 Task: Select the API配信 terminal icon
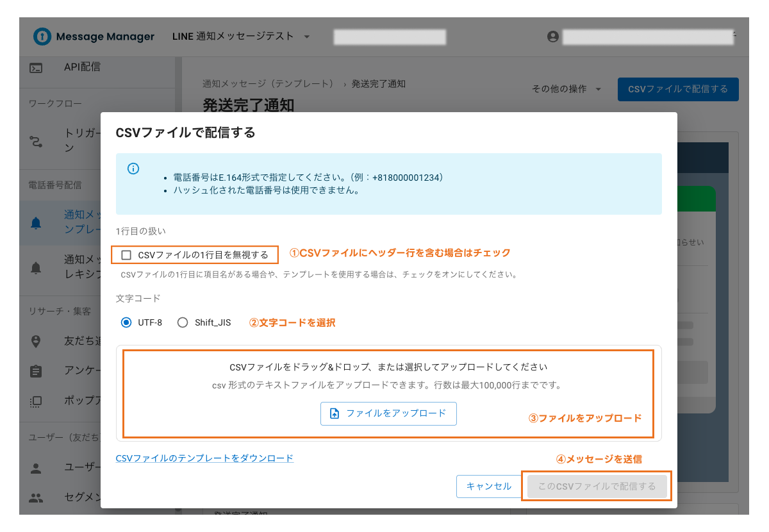(35, 66)
